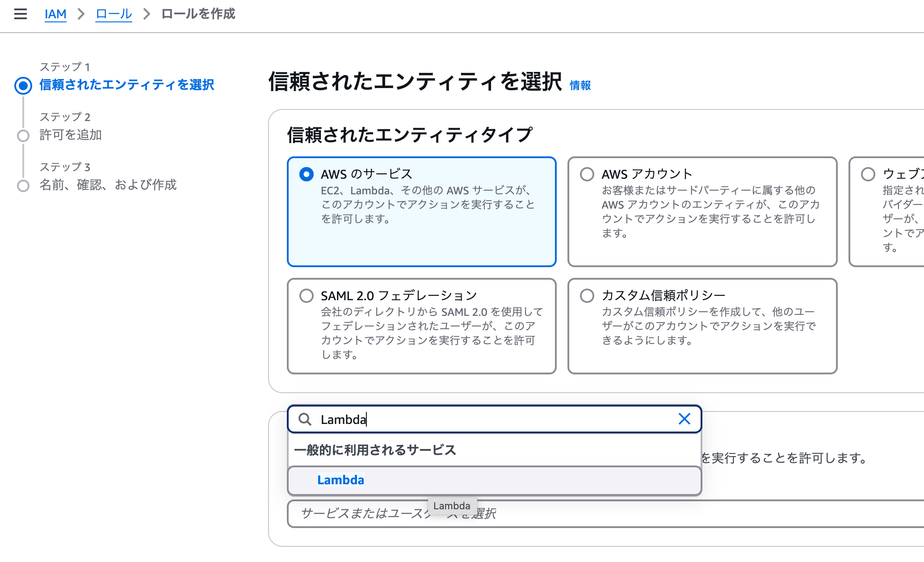Choose the SAML 2.0 フェデレーション option

tap(306, 295)
